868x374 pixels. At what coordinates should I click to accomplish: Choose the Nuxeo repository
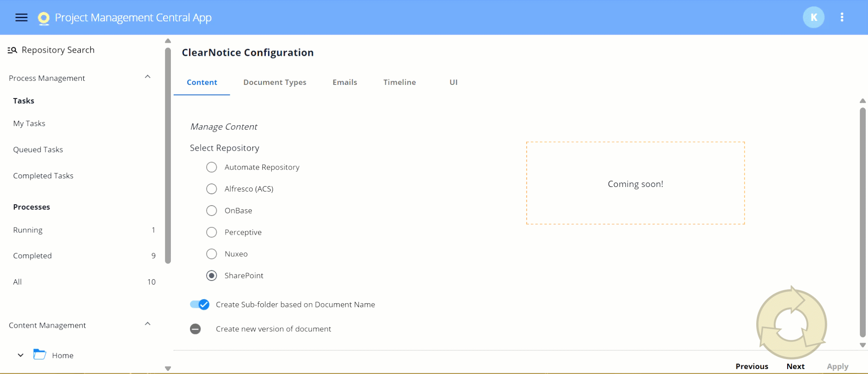coord(211,254)
